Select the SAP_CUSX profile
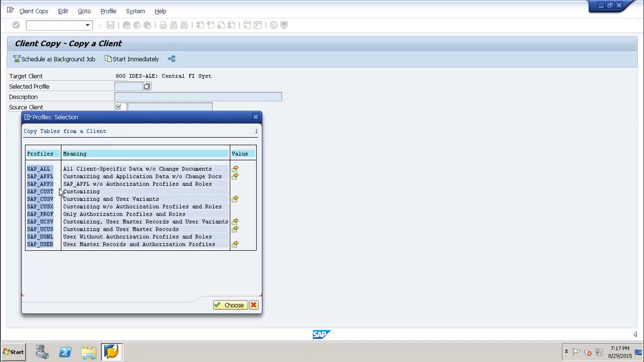644x362 pixels. [x=40, y=207]
